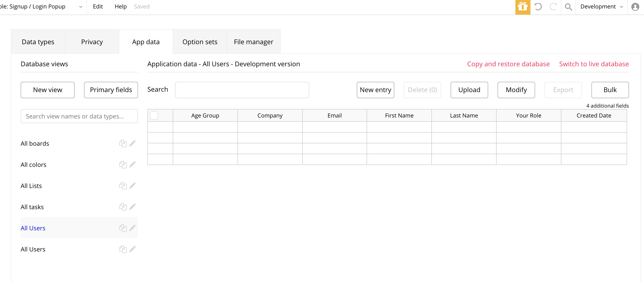Toggle the select-all checkbox in table header

[x=154, y=116]
